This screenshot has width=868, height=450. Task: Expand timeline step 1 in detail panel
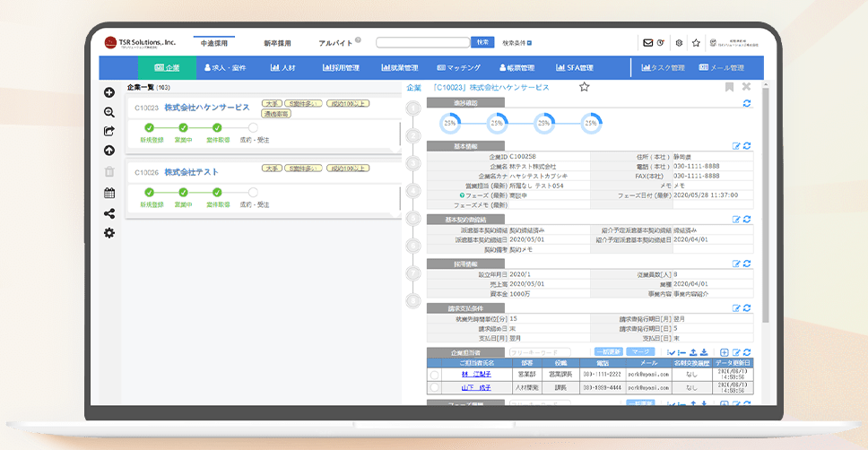tap(413, 108)
